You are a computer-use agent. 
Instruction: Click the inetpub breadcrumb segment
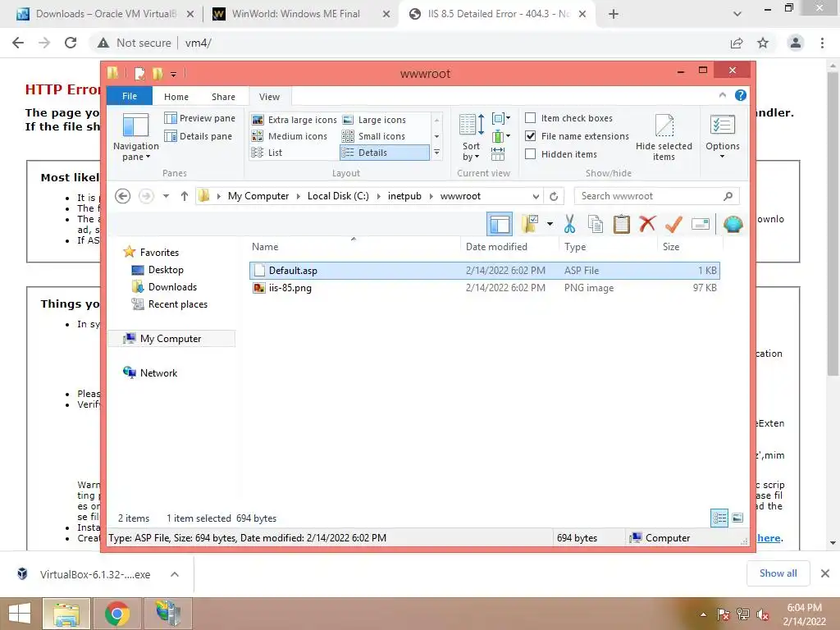coord(404,196)
